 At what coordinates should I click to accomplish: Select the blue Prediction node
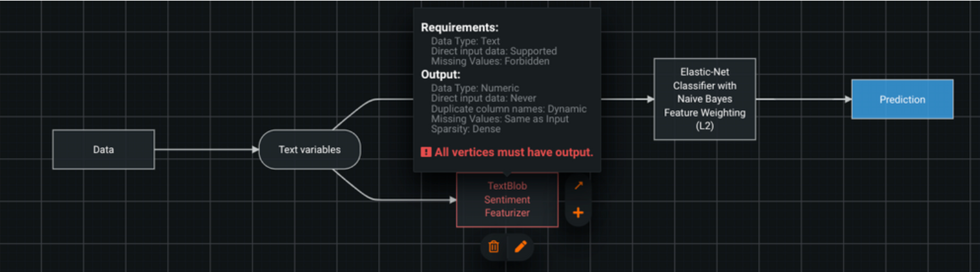point(902,99)
